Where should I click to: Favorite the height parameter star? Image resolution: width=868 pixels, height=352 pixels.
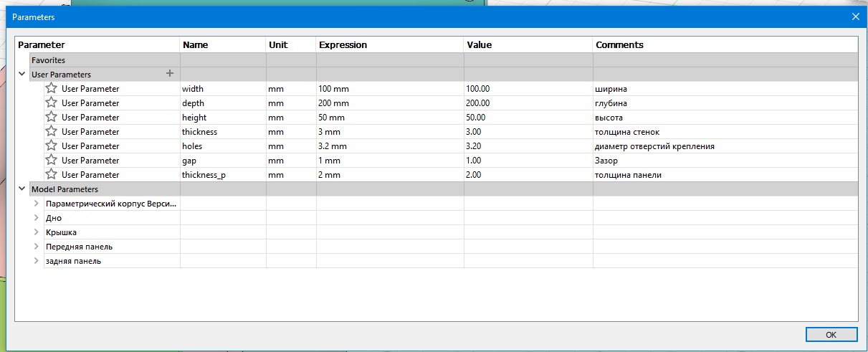click(51, 117)
